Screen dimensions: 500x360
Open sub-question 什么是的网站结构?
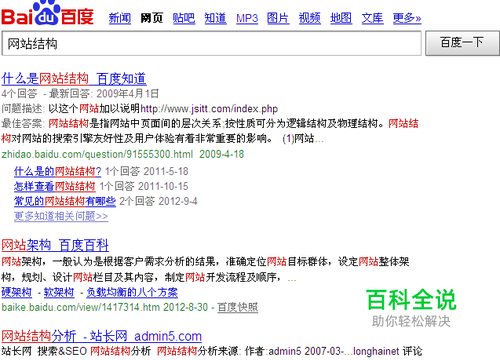pyautogui.click(x=57, y=172)
